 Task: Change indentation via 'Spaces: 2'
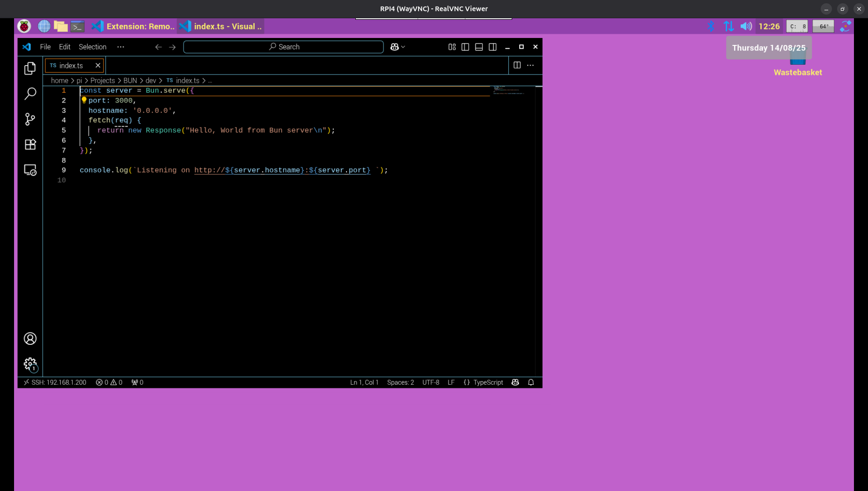click(400, 382)
